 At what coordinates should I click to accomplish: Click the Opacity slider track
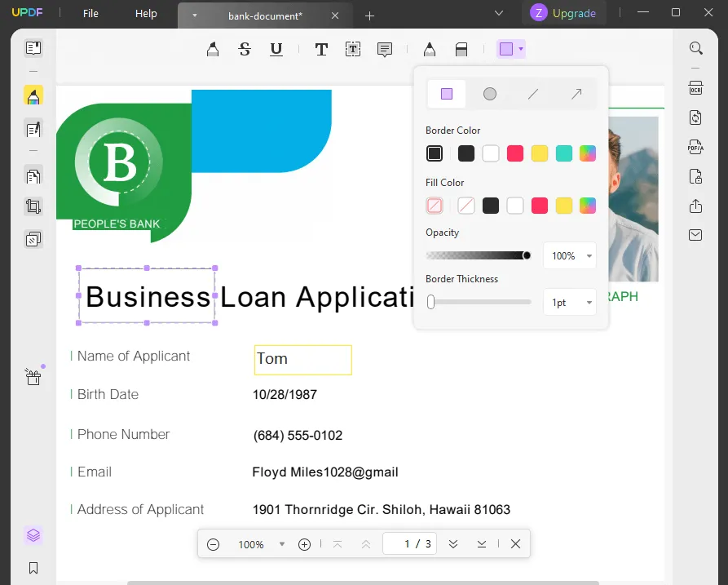[x=479, y=255]
